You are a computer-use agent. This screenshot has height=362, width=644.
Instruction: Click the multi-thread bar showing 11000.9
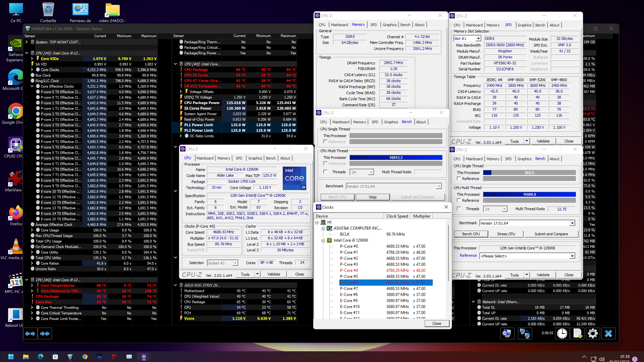point(529,194)
